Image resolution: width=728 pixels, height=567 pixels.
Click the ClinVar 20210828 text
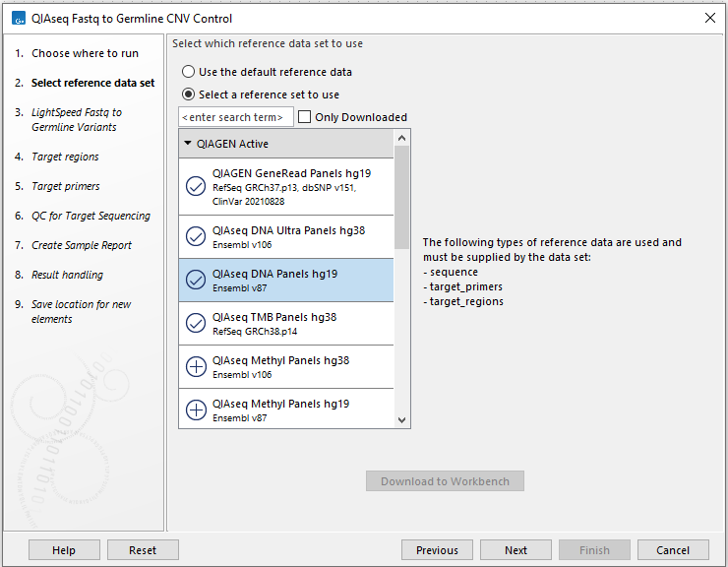click(248, 201)
